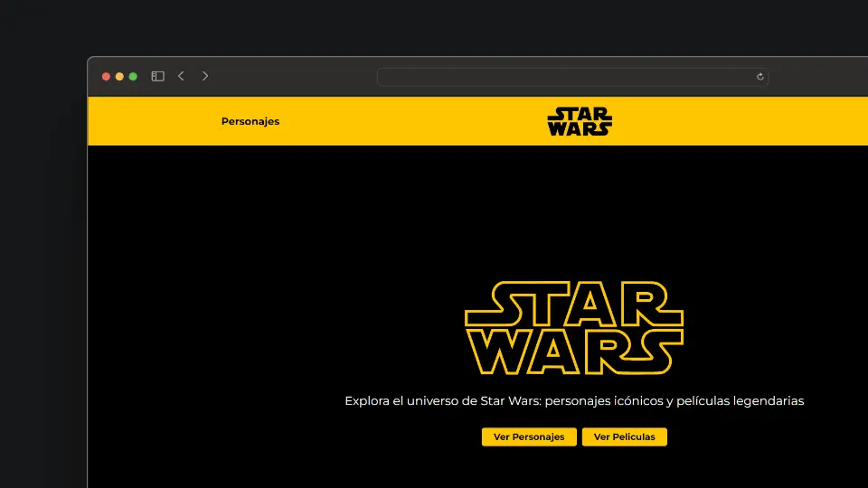
Task: Click the Ver Personajes button
Action: pos(529,436)
